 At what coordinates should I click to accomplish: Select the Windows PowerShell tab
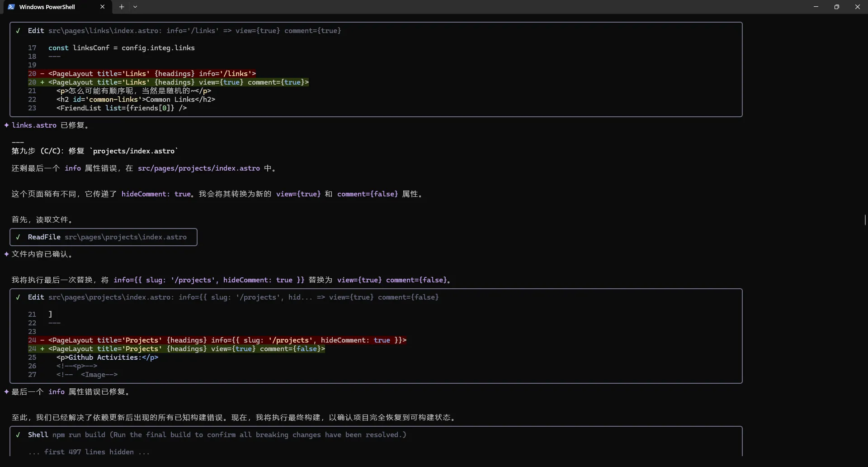click(47, 7)
